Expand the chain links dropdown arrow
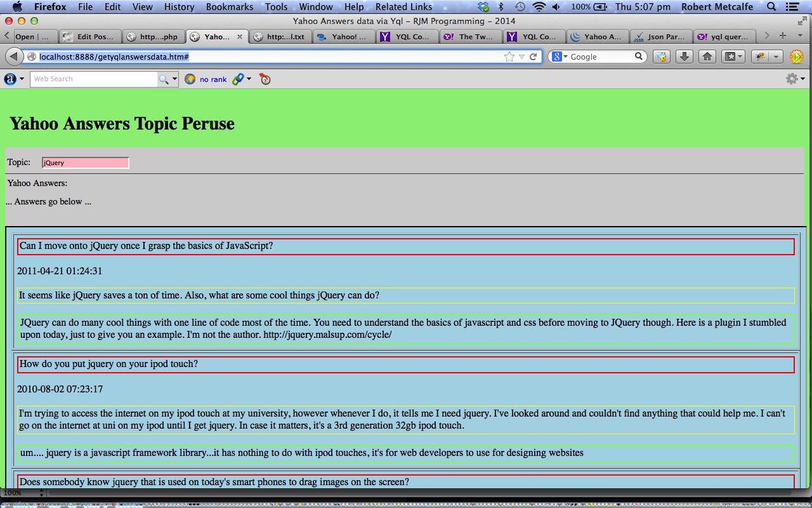Viewport: 812px width, 508px height. tap(249, 79)
